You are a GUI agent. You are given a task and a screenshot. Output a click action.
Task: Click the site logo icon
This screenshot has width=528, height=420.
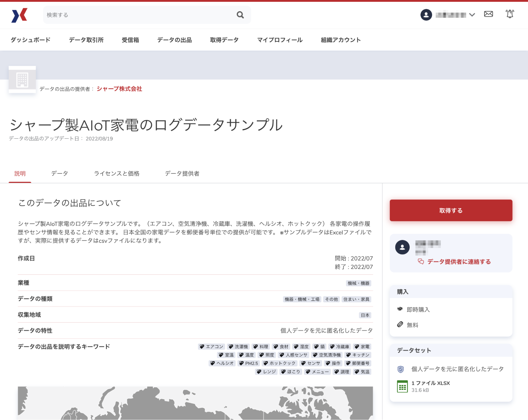coord(20,15)
